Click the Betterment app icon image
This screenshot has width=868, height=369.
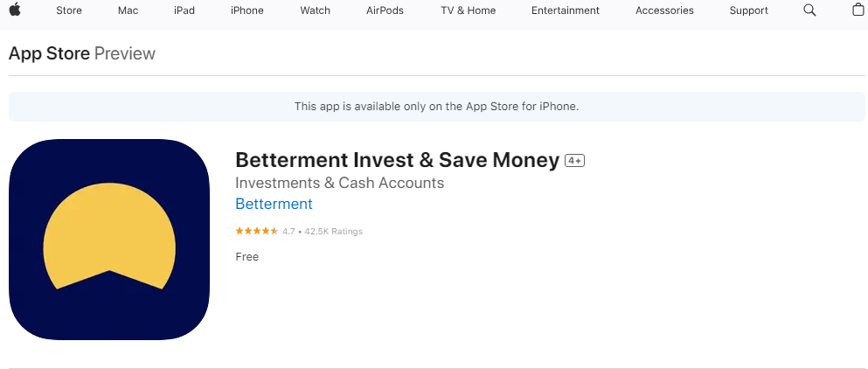(x=109, y=240)
